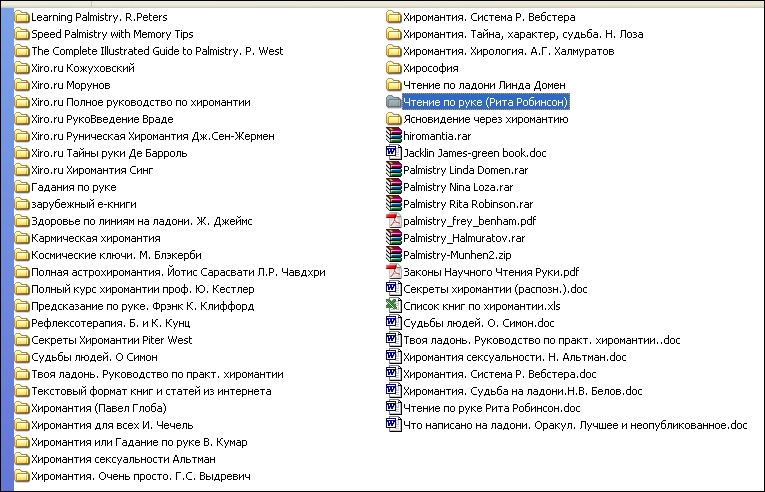Select Хиромантия или Гадание по руке В. Кумар

click(140, 442)
